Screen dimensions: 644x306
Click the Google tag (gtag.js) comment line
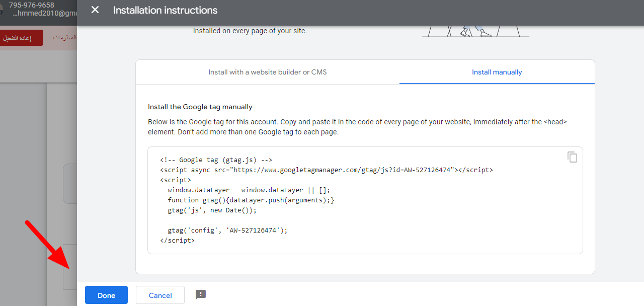216,160
